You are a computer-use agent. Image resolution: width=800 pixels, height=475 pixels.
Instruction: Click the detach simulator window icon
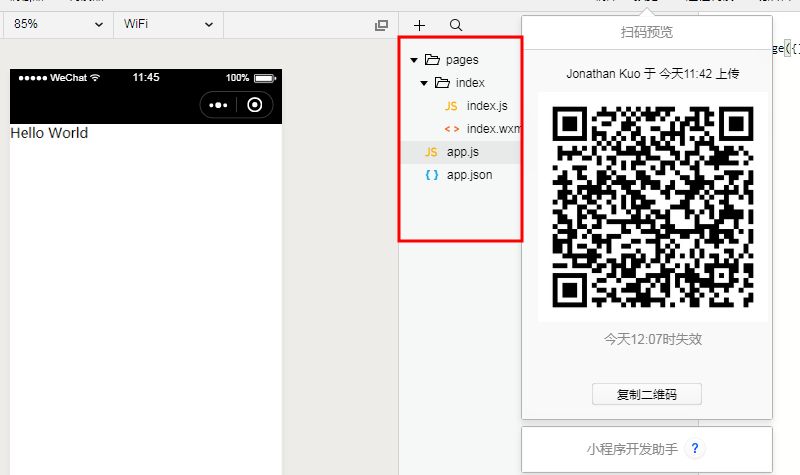click(x=381, y=25)
